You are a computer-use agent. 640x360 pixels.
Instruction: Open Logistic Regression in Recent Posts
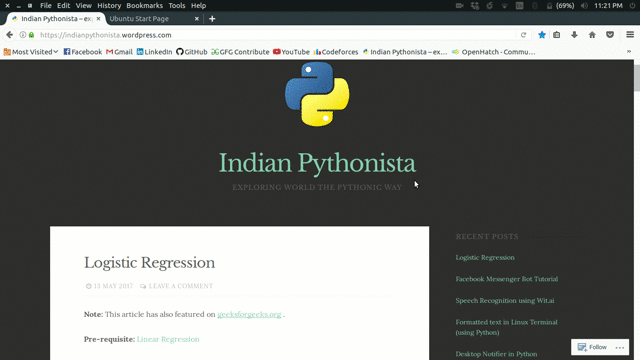click(485, 258)
